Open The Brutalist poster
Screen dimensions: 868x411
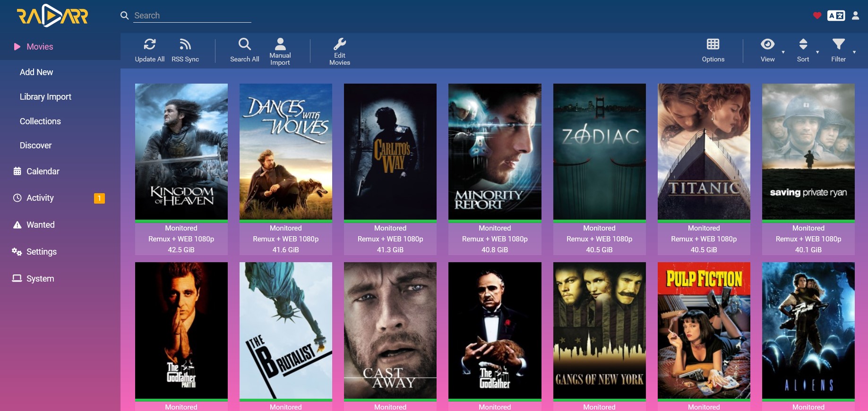click(x=286, y=331)
